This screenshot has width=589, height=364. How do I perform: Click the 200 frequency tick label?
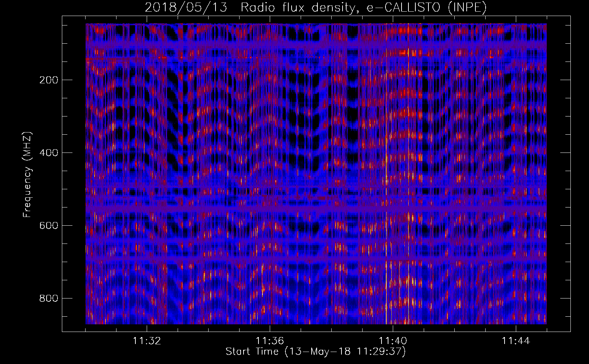48,80
